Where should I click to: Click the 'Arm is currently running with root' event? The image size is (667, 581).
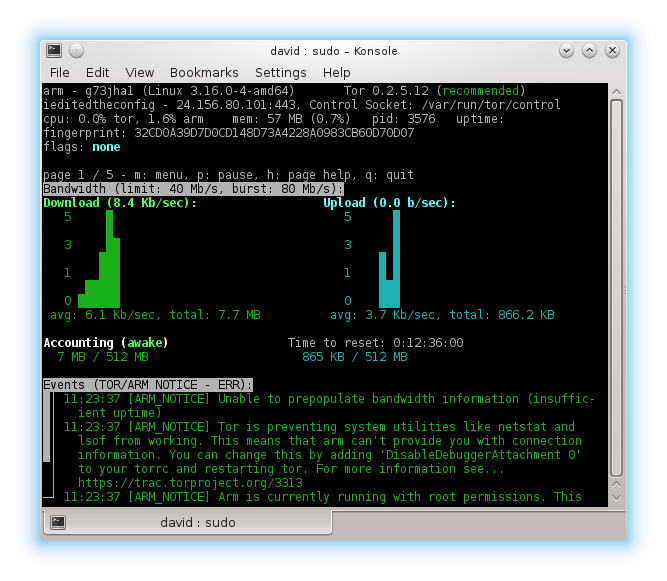click(322, 497)
